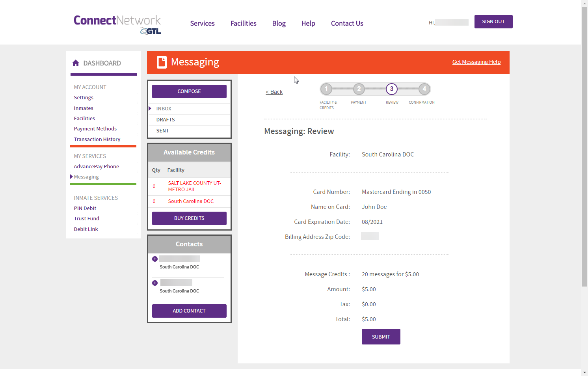Select Messaging in My Services

tap(86, 177)
